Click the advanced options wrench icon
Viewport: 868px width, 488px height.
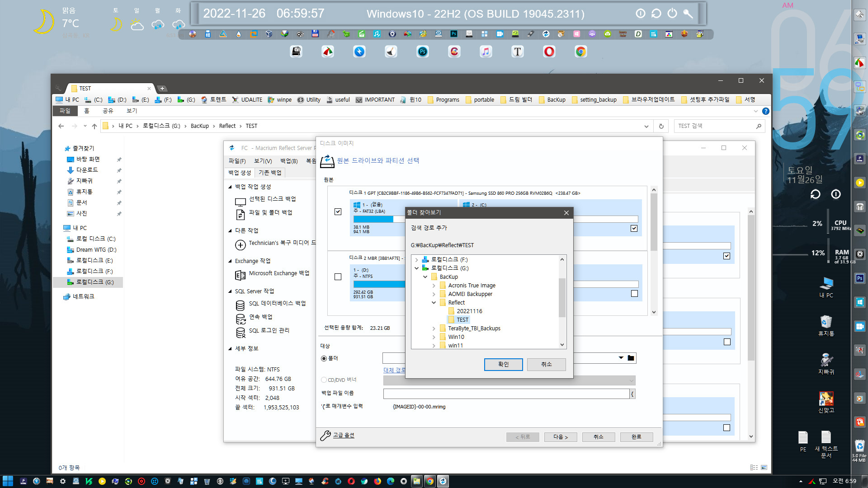325,436
